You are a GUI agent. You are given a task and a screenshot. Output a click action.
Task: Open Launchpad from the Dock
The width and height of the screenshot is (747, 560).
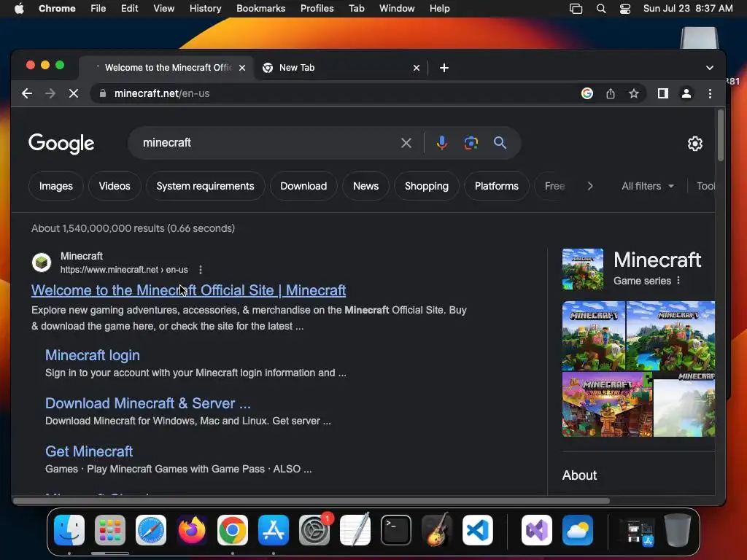point(110,530)
